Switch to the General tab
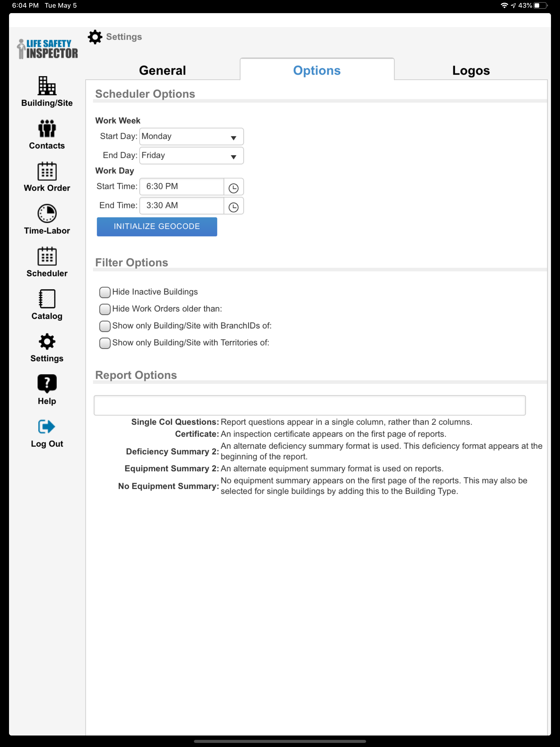Screen dimensions: 560x747 (162, 70)
